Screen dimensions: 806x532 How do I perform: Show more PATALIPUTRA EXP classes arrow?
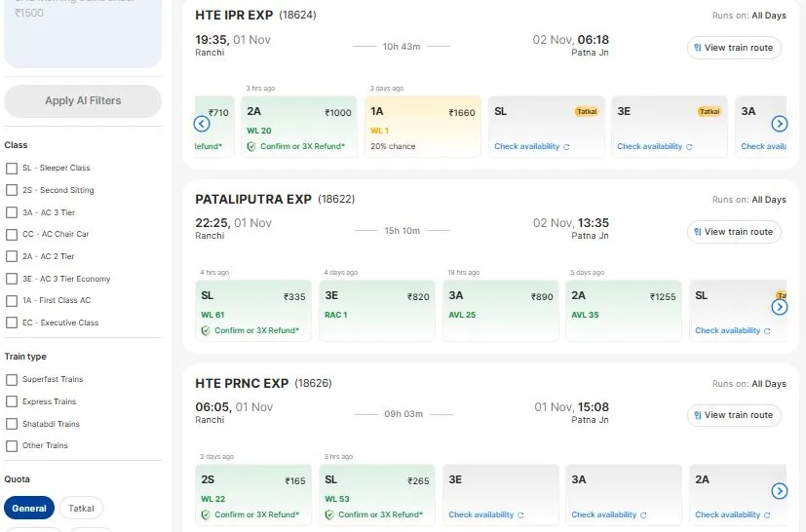780,307
